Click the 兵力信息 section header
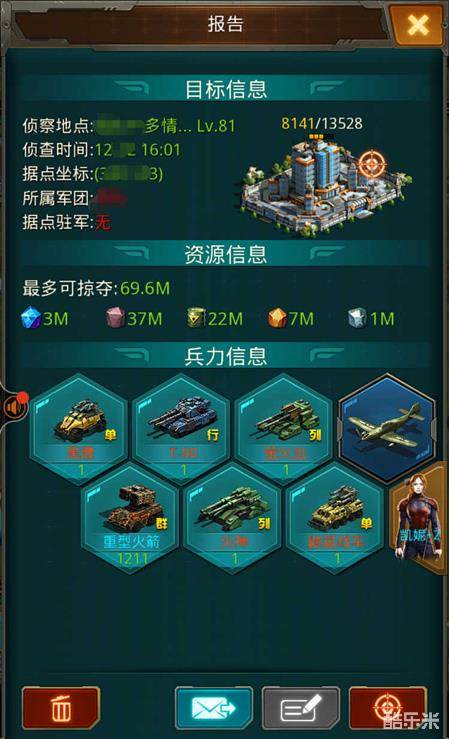 [x=225, y=356]
